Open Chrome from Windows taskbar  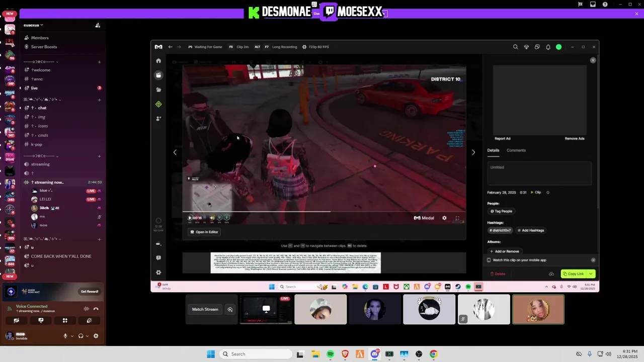(x=433, y=354)
